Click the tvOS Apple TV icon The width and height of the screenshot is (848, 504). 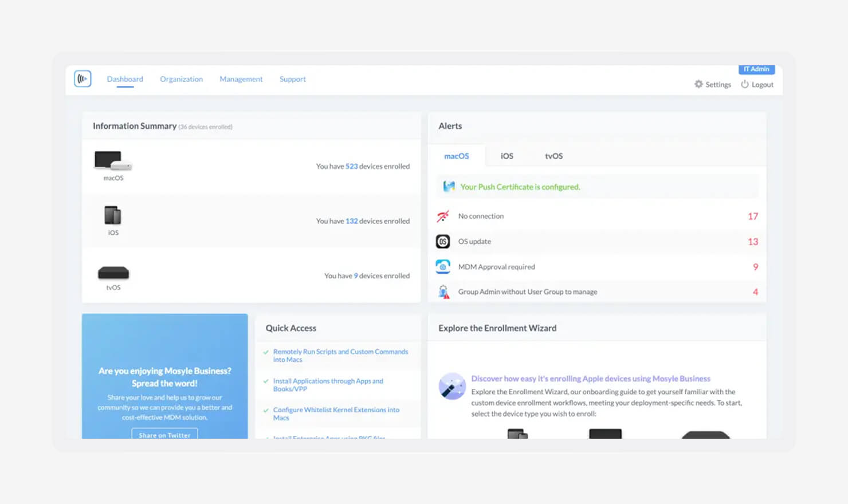point(113,273)
